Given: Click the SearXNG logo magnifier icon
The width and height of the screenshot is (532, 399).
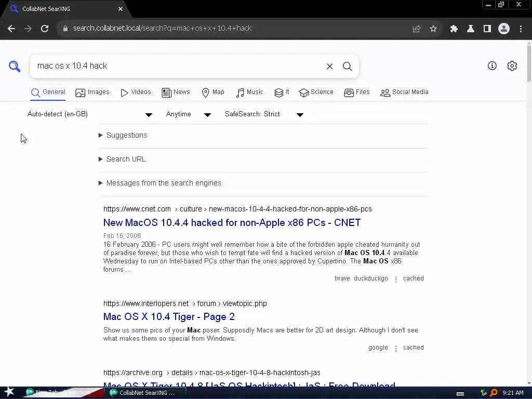Looking at the screenshot, I should [15, 66].
